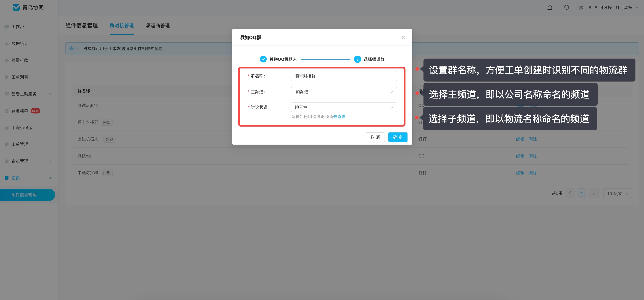Click the 企业管理 sidebar icon
The width and height of the screenshot is (644, 300).
pyautogui.click(x=7, y=161)
